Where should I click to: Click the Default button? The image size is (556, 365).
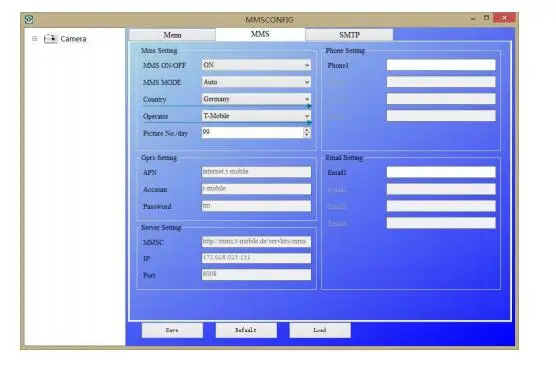(x=246, y=330)
